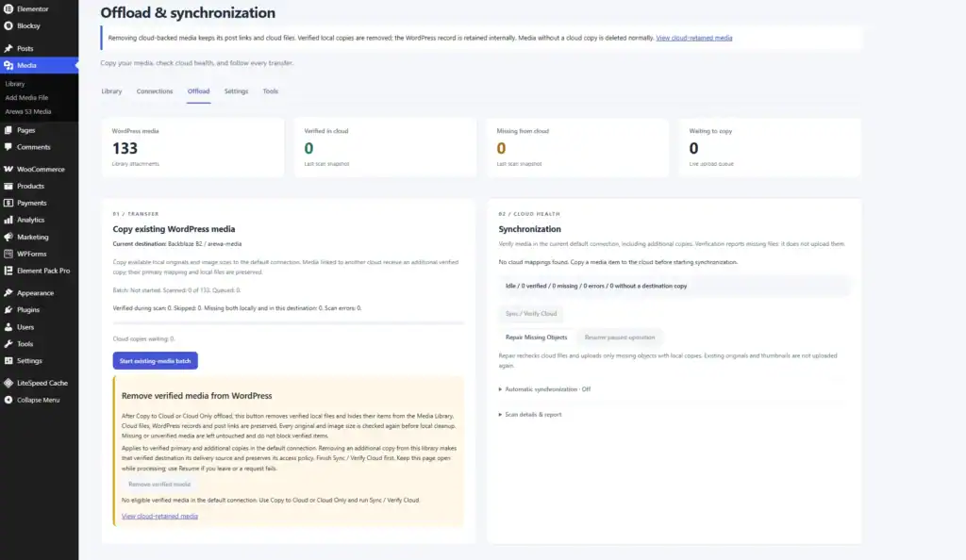966x560 pixels.
Task: Click the WordPress media 133 card
Action: pyautogui.click(x=192, y=148)
